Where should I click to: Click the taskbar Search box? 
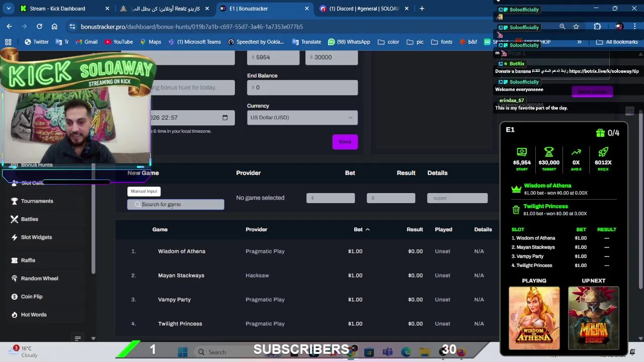216,352
